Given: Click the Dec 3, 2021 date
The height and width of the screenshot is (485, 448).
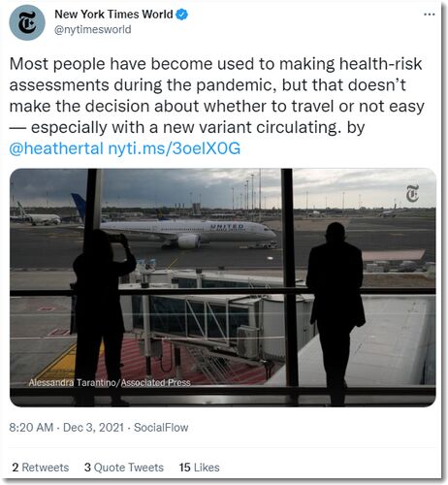Looking at the screenshot, I should tap(93, 427).
